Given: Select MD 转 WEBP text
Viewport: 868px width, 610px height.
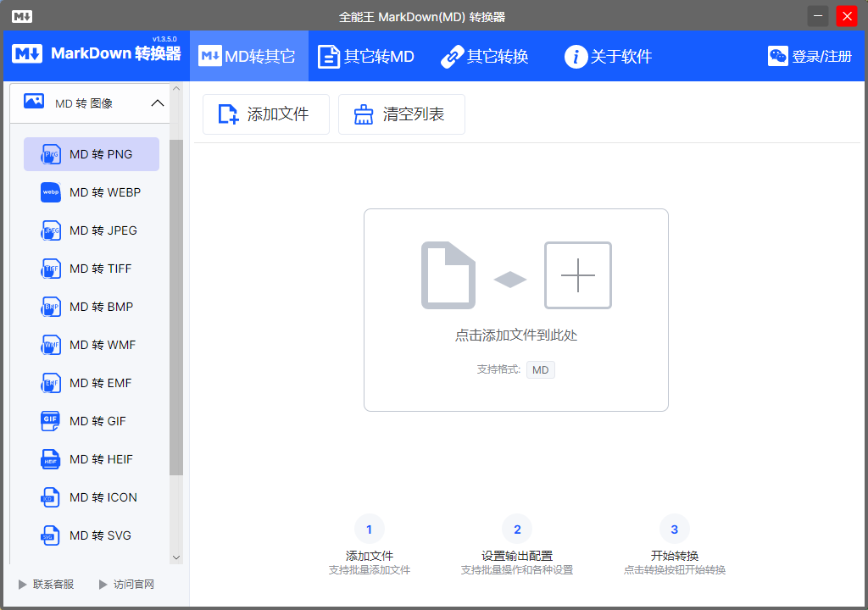Looking at the screenshot, I should [x=105, y=192].
